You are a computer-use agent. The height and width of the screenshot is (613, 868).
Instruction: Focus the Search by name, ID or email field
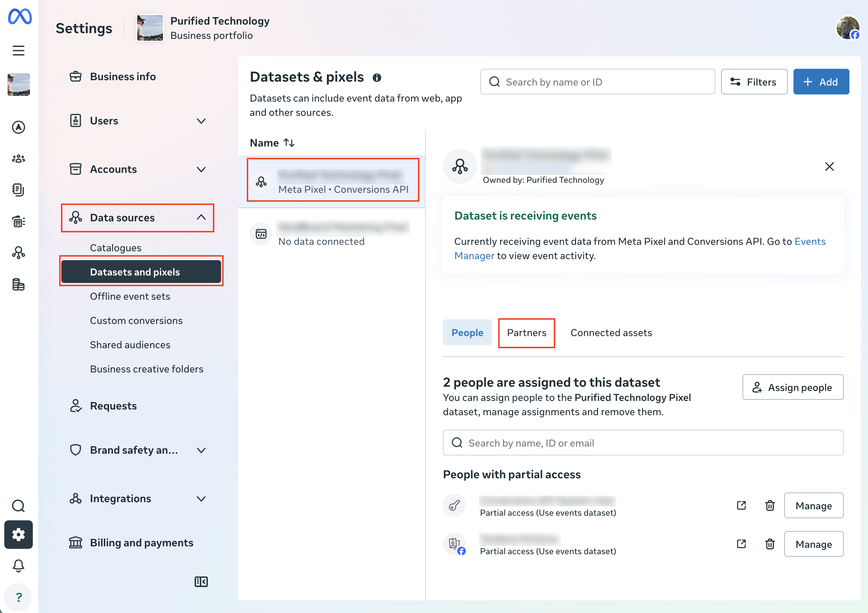pos(643,443)
